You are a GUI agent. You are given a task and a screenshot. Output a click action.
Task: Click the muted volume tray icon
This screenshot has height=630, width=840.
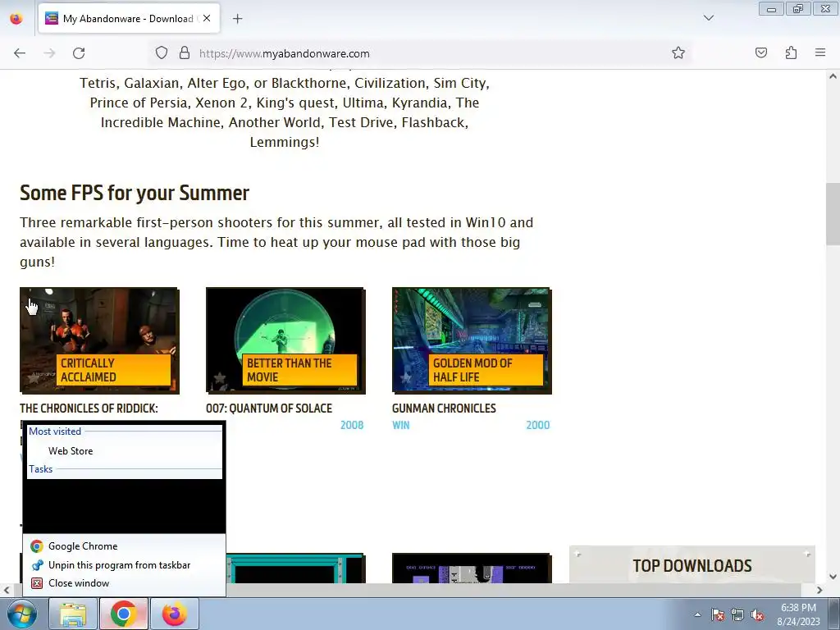point(757,614)
